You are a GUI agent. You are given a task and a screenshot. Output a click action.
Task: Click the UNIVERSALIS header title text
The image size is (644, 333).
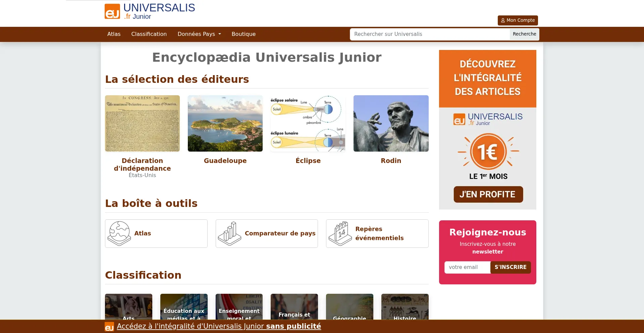159,8
